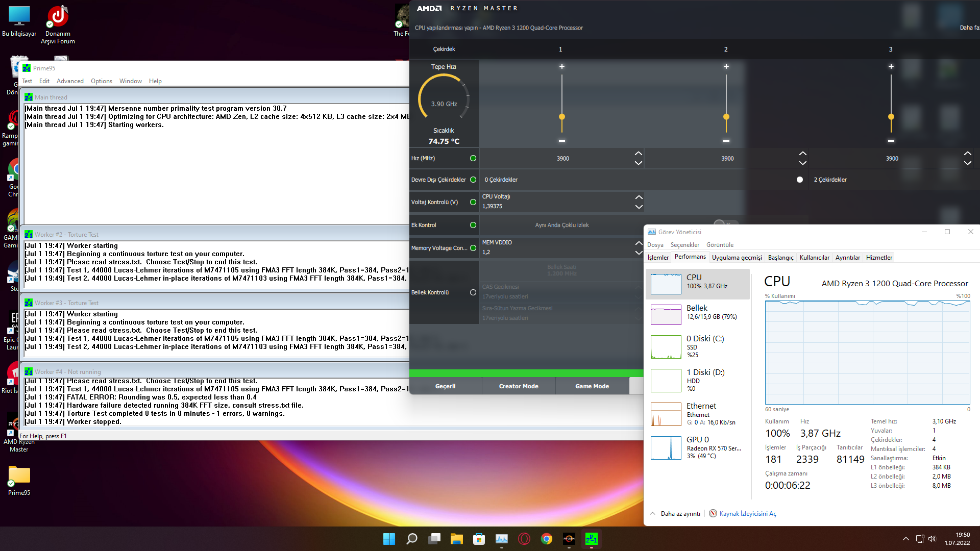Screen dimensions: 980x551
Task: Click the minus icon below core 1 slider
Action: click(x=562, y=140)
